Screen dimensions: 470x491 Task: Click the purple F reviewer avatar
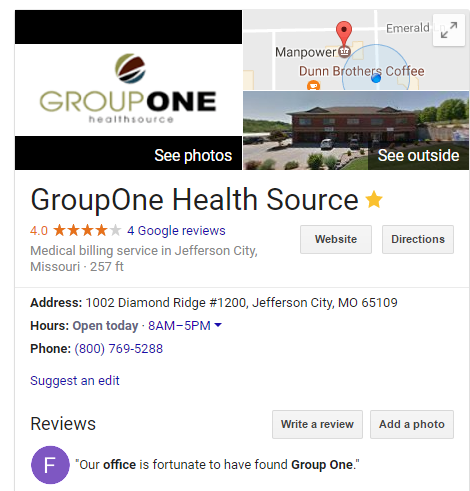[50, 465]
